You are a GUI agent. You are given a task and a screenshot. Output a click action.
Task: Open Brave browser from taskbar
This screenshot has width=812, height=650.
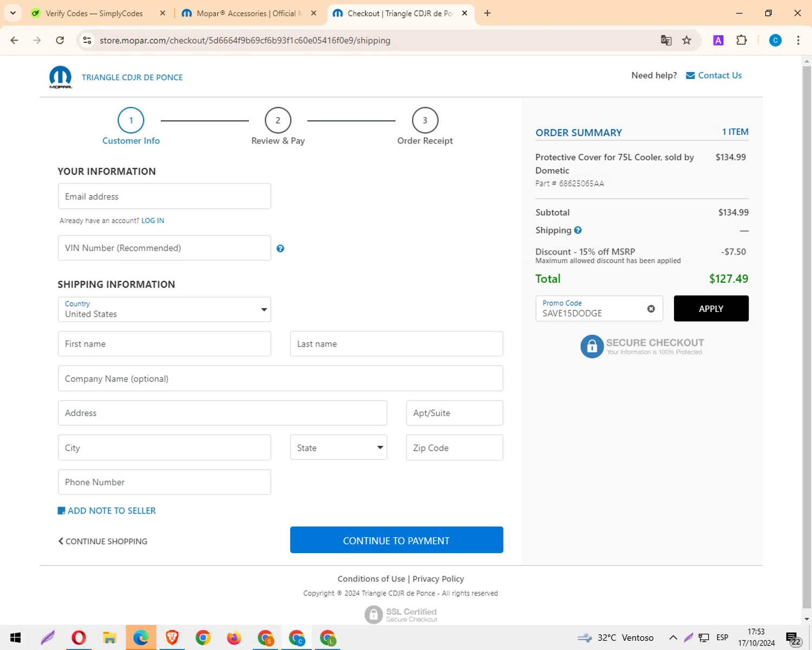(x=172, y=638)
